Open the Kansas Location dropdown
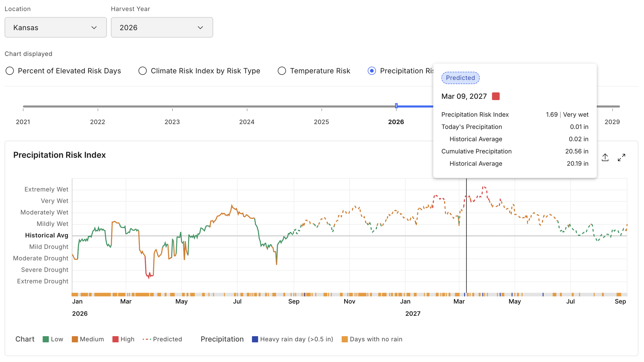The image size is (644, 362). coord(56,28)
